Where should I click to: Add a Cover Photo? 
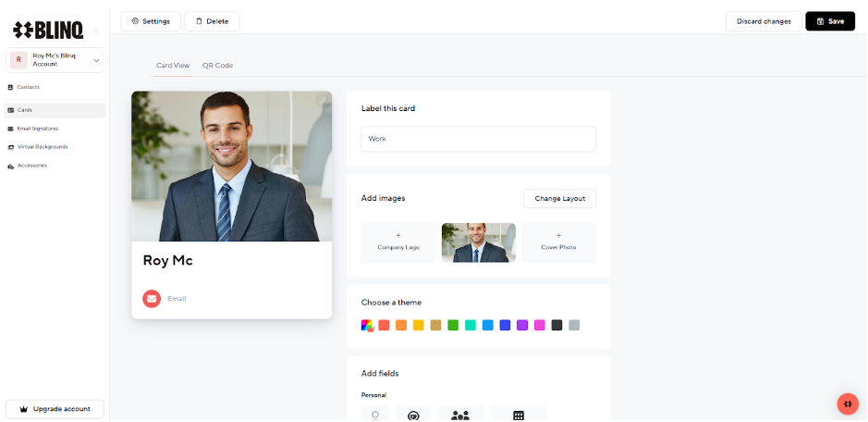558,242
